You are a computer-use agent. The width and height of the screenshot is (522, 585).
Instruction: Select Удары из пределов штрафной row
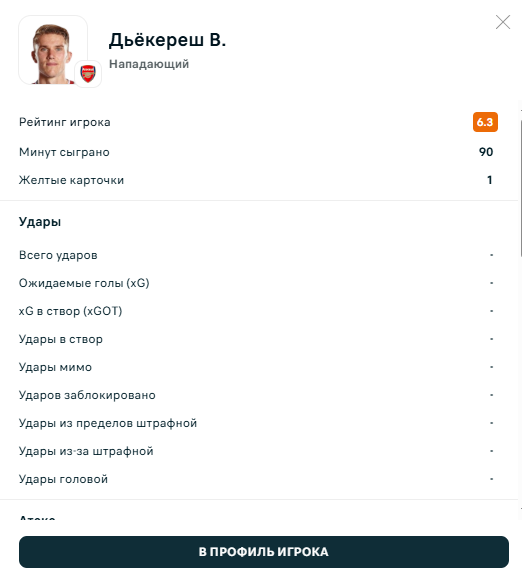(258, 423)
